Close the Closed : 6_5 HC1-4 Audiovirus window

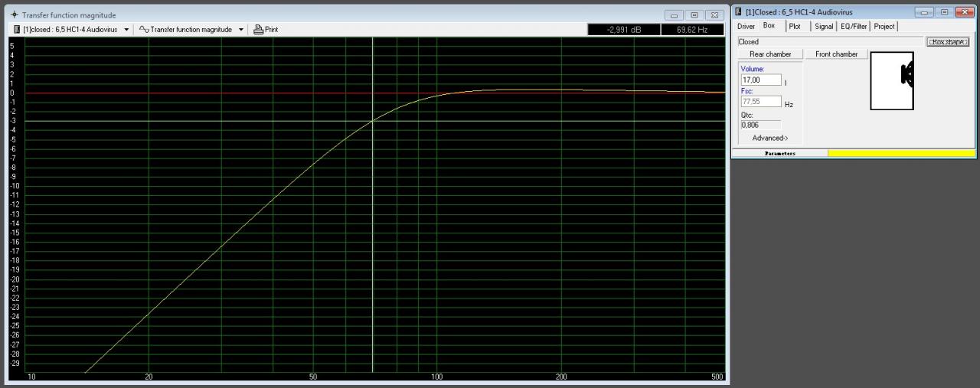[x=965, y=12]
